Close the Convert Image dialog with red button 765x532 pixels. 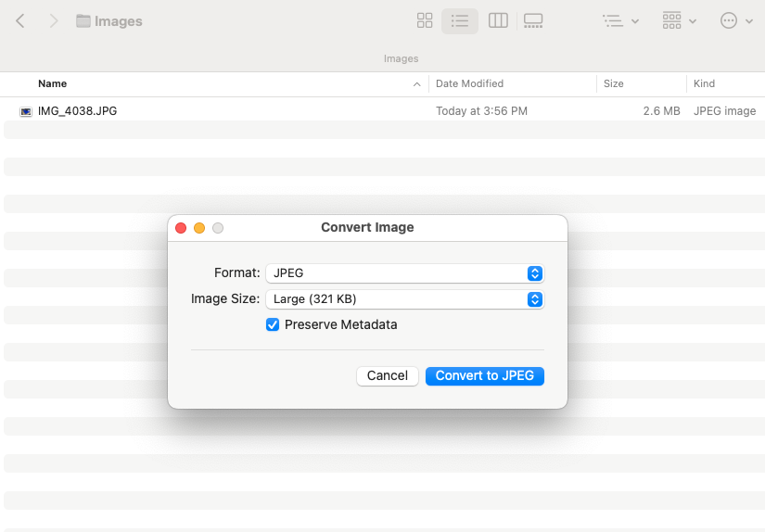point(181,228)
